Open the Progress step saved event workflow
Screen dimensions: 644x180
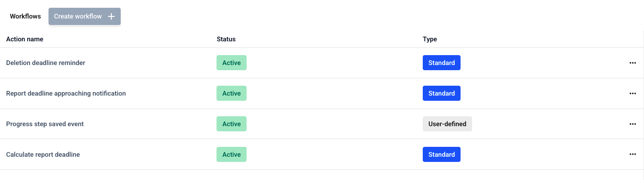tap(45, 124)
